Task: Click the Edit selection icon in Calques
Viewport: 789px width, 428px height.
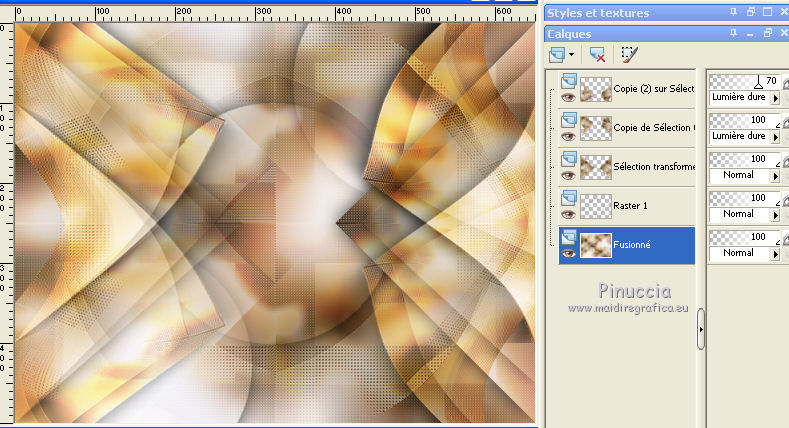Action: (x=629, y=54)
